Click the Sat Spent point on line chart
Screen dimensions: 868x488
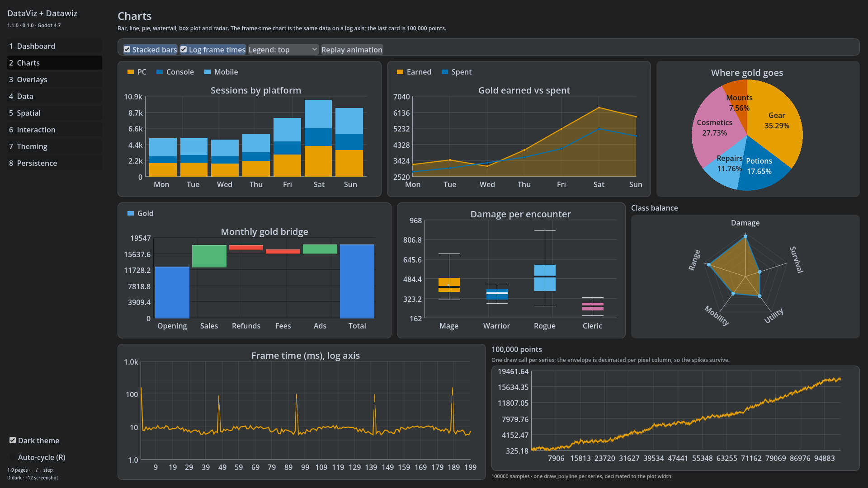pos(599,129)
